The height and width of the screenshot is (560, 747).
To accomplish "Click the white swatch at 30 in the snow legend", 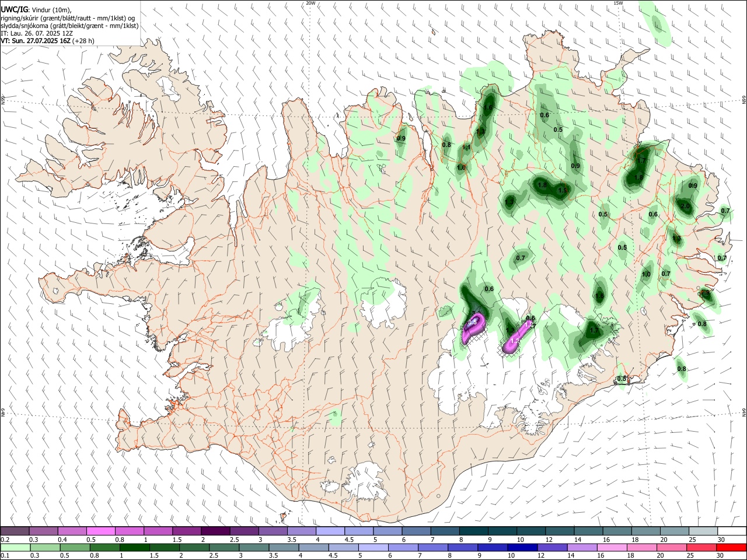I will point(732,531).
